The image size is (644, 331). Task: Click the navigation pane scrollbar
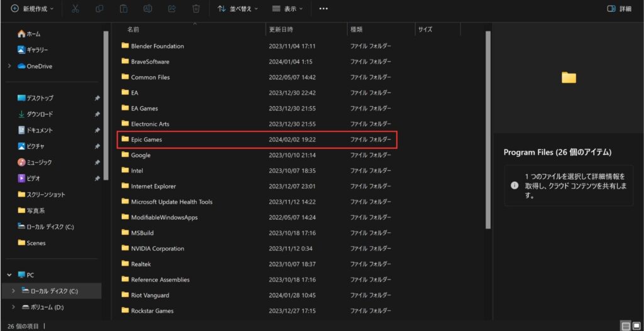pos(106,106)
